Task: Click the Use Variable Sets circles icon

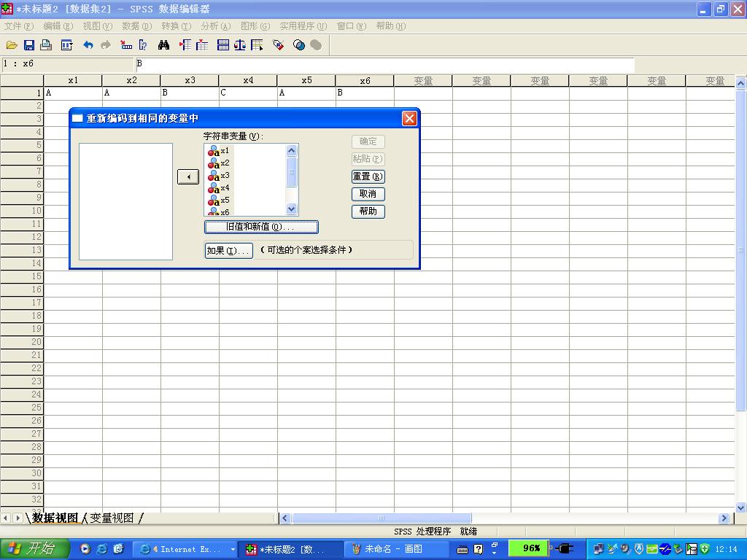Action: click(x=298, y=45)
